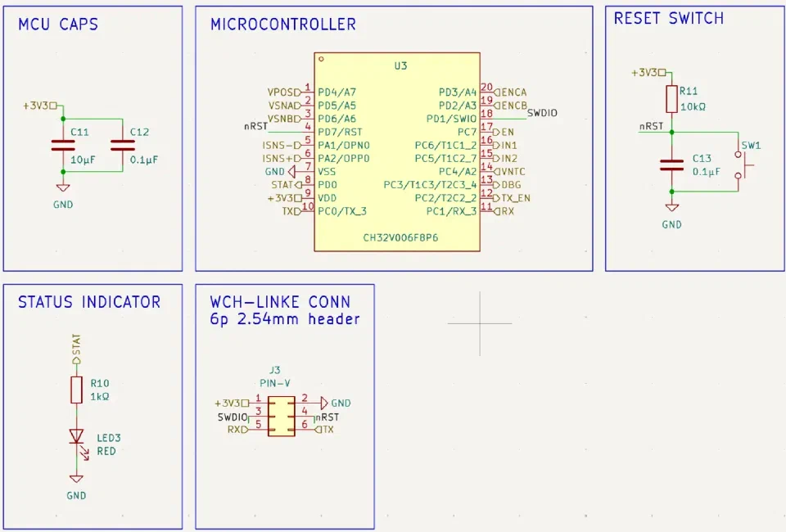Select the +3V3 flag on J3 pin 1
The image size is (786, 532).
[x=232, y=404]
